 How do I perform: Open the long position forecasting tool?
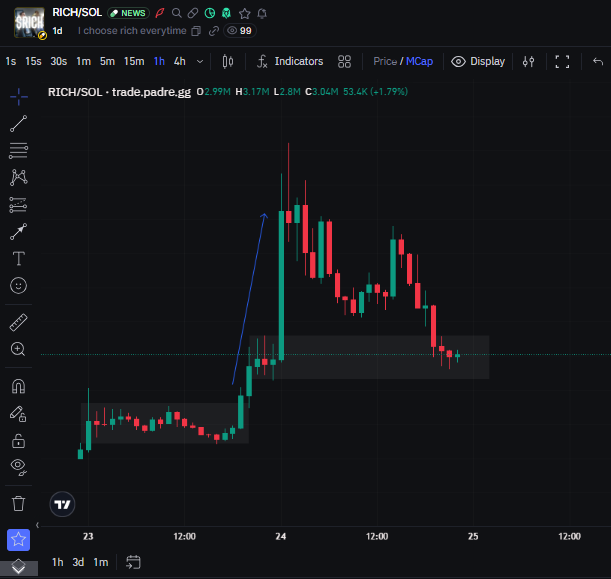click(x=18, y=205)
